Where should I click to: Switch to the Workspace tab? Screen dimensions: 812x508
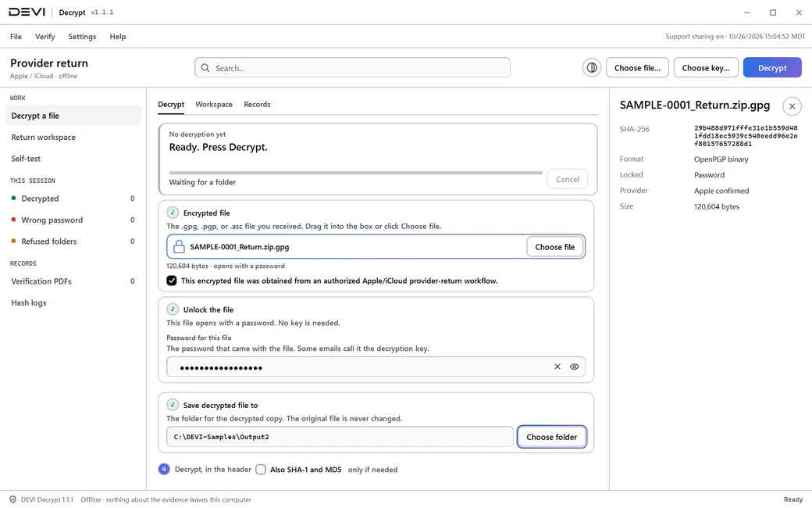[214, 104]
